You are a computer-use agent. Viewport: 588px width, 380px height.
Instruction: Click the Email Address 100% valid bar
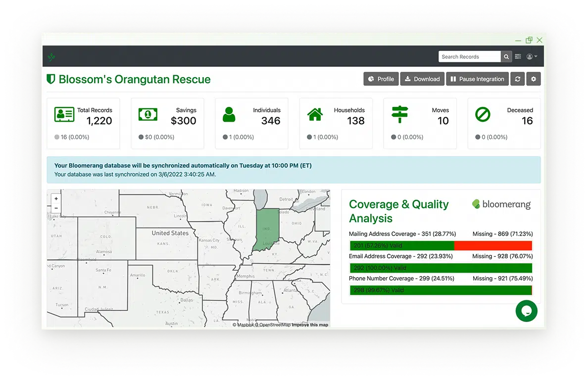click(441, 268)
